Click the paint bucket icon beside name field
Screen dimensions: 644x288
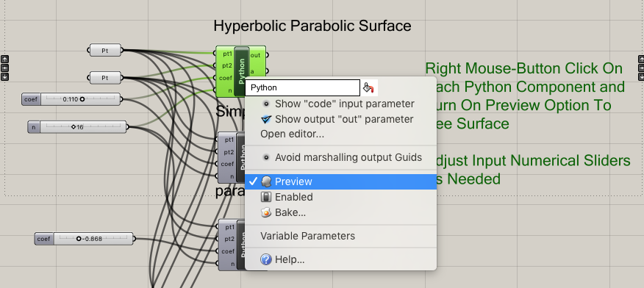point(368,87)
